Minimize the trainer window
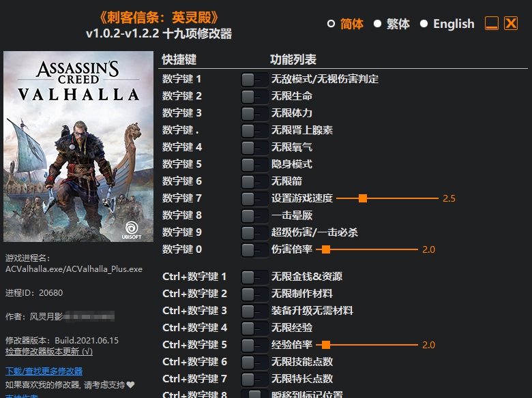Screen dimensions: 532x398 492,24
